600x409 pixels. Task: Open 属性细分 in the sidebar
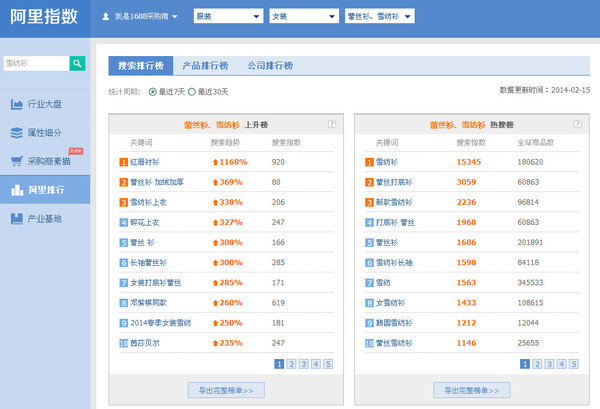click(45, 132)
